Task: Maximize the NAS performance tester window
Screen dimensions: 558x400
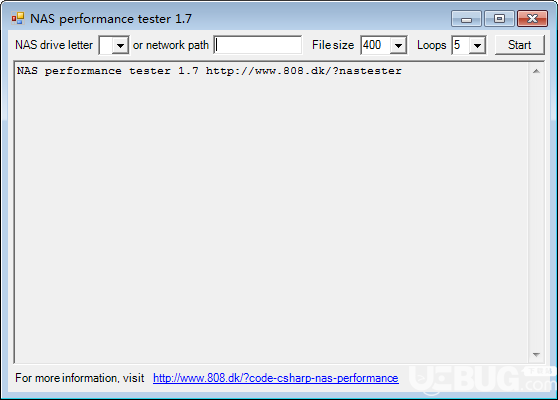Action: tap(499, 19)
